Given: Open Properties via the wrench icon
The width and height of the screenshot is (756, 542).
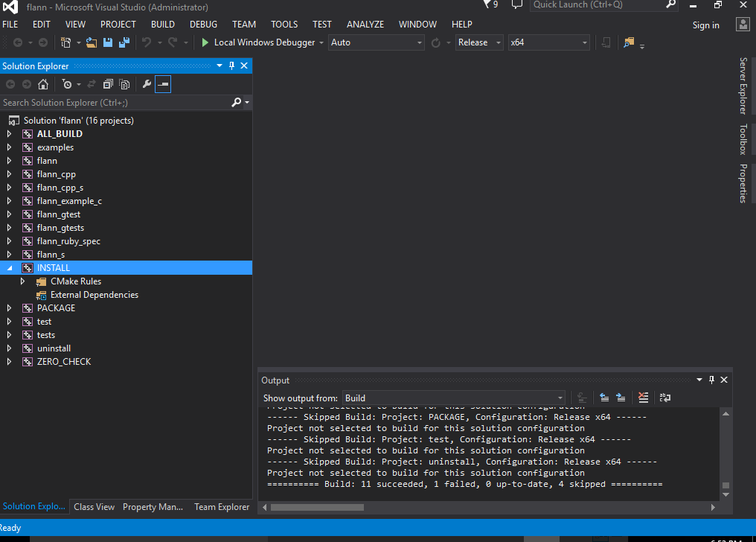Looking at the screenshot, I should pyautogui.click(x=147, y=84).
